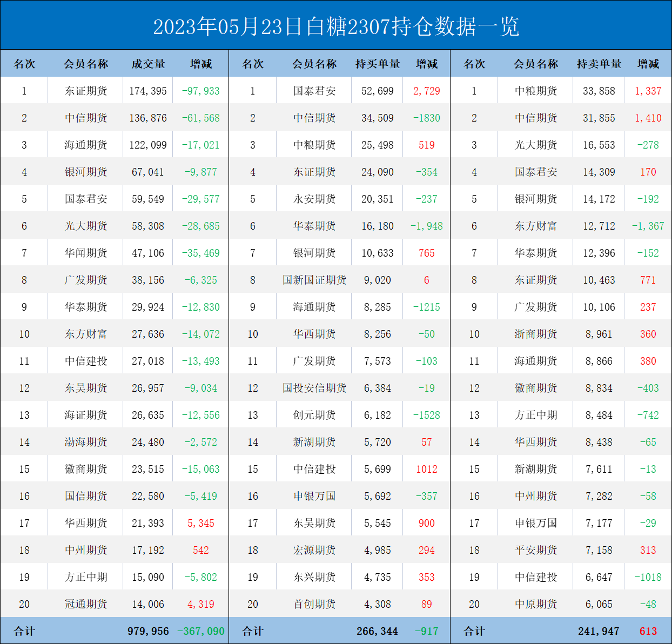Click the value '8,866'
The image size is (672, 644).
(x=599, y=361)
